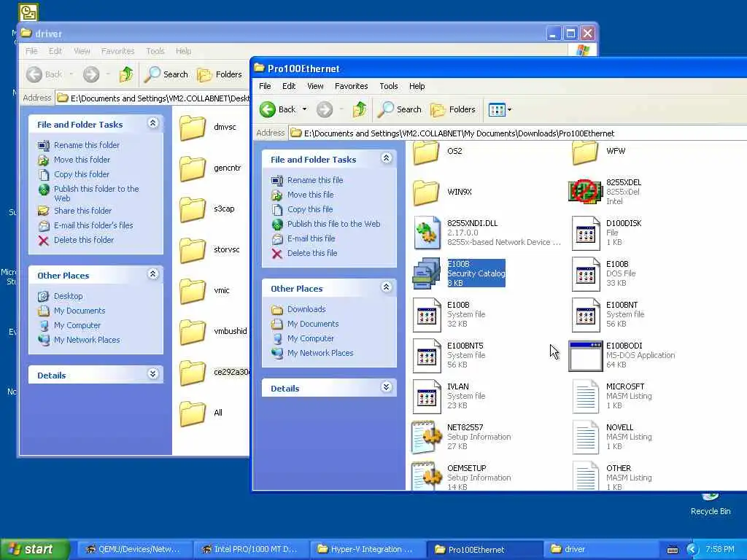Select dmvsc folder in driver window
The image size is (747, 560).
pyautogui.click(x=208, y=128)
